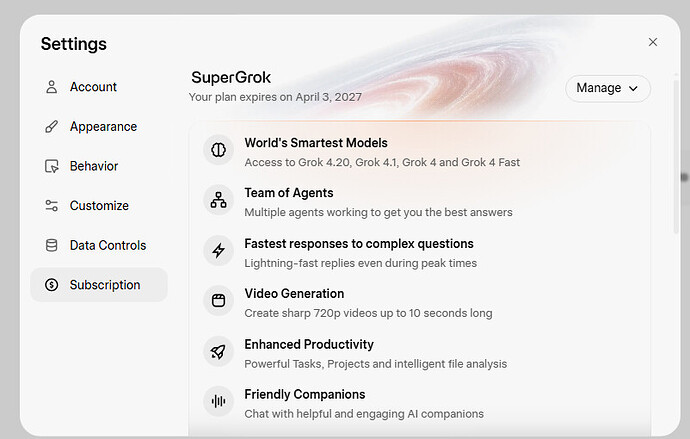The height and width of the screenshot is (439, 690).
Task: Expand the Manage chevron arrow
Action: click(x=633, y=89)
